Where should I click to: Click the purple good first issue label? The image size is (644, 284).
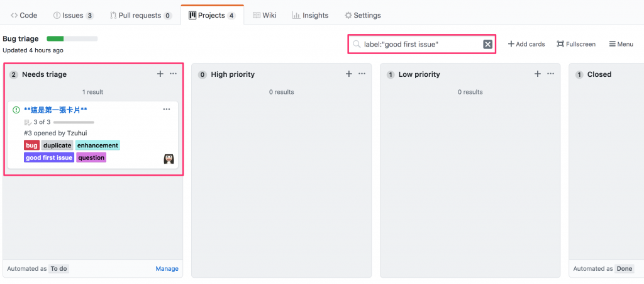coord(49,157)
